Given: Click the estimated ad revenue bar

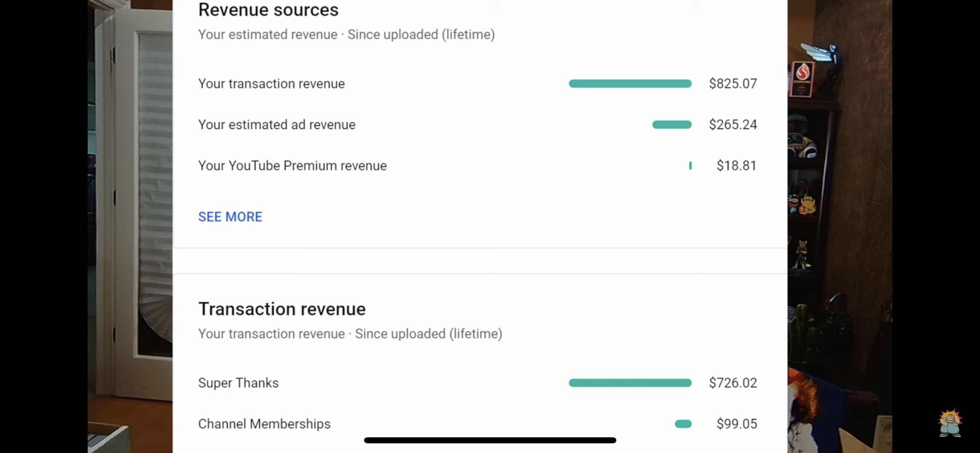Looking at the screenshot, I should point(672,125).
